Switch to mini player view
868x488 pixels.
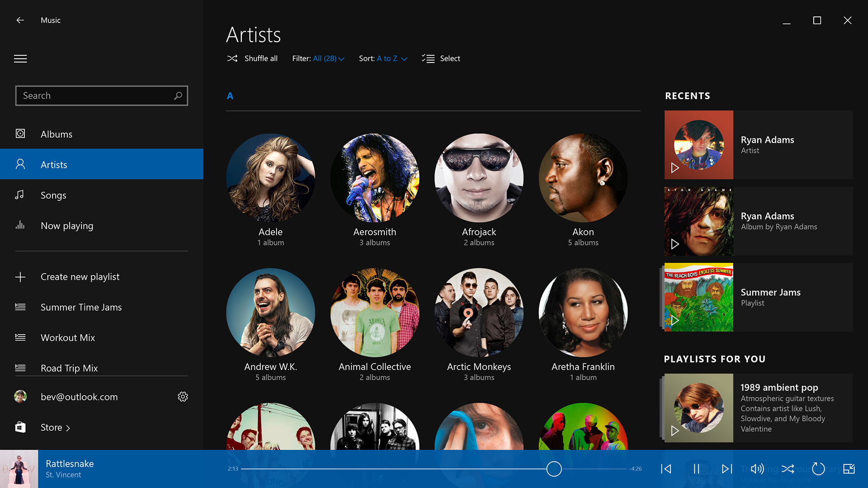(x=849, y=469)
